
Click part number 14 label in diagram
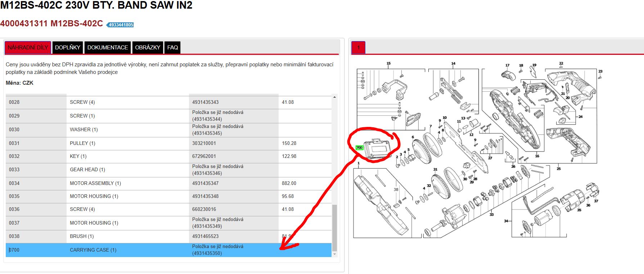(x=453, y=63)
